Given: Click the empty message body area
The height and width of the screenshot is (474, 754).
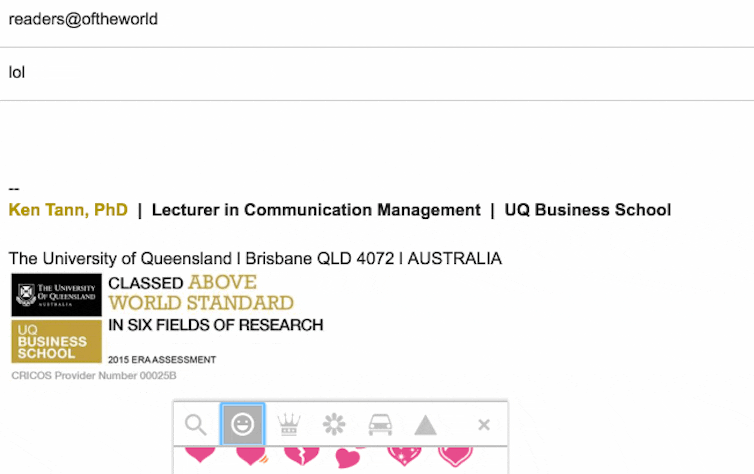Looking at the screenshot, I should point(377,139).
